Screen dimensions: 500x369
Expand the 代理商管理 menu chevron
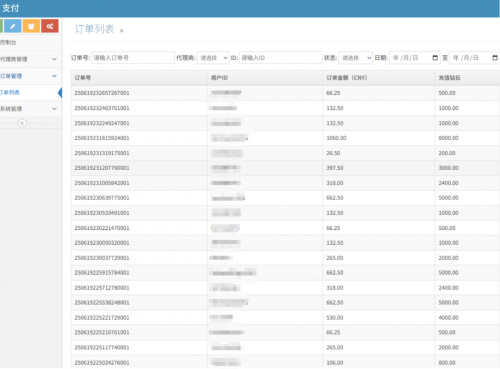click(54, 59)
